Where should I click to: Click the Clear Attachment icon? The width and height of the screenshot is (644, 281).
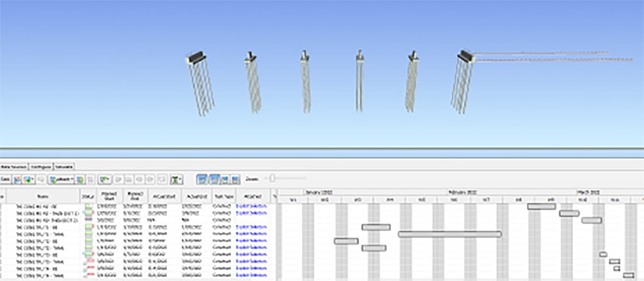tap(90, 179)
